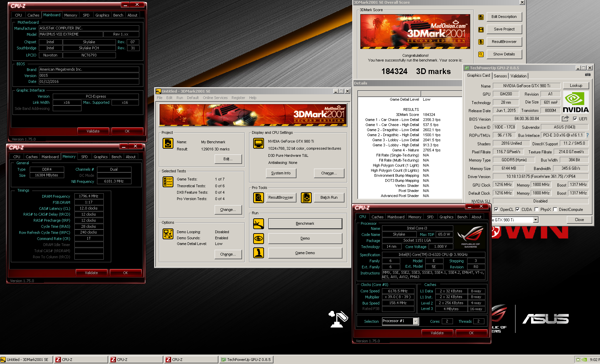Image resolution: width=600 pixels, height=364 pixels.
Task: Open Online Services menu
Action: point(215,98)
